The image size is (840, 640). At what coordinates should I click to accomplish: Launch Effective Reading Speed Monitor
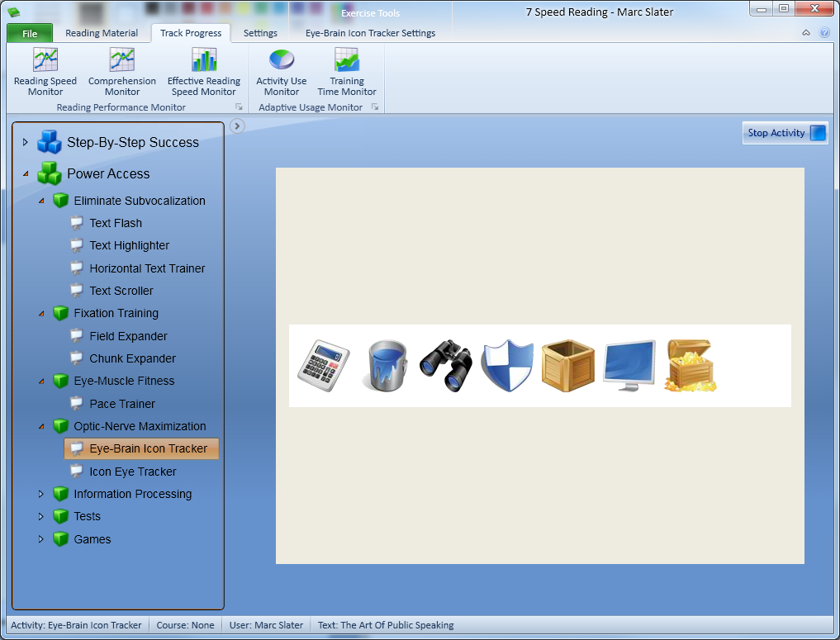point(204,72)
